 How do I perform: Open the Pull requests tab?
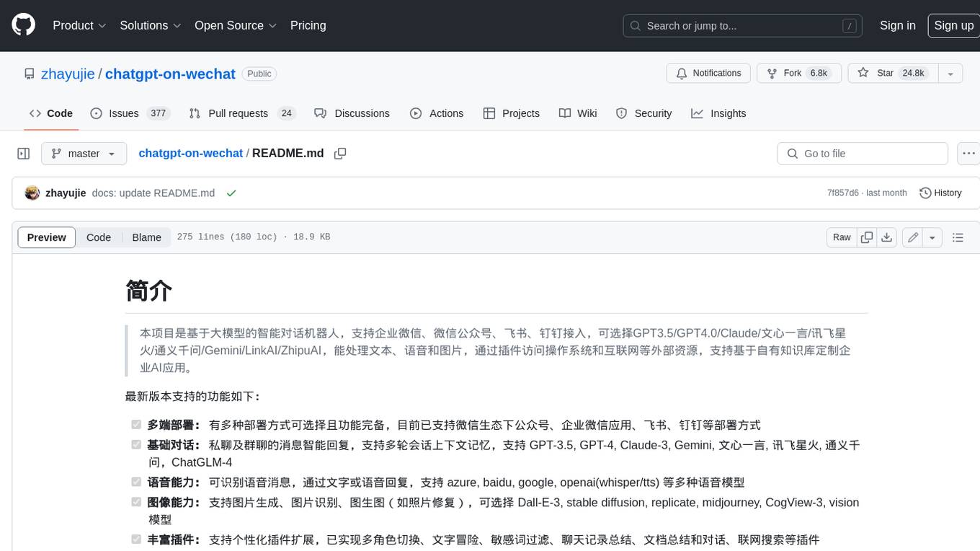(x=242, y=113)
